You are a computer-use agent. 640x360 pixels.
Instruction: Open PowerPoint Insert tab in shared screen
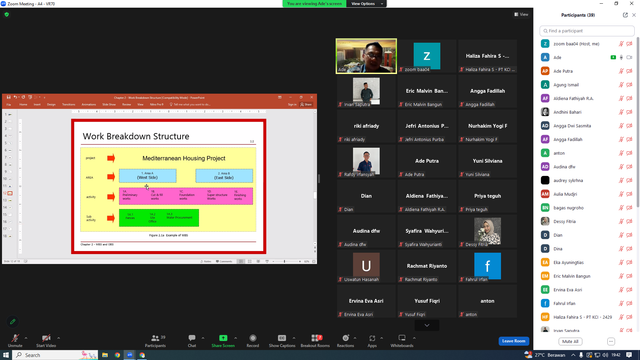(37, 104)
